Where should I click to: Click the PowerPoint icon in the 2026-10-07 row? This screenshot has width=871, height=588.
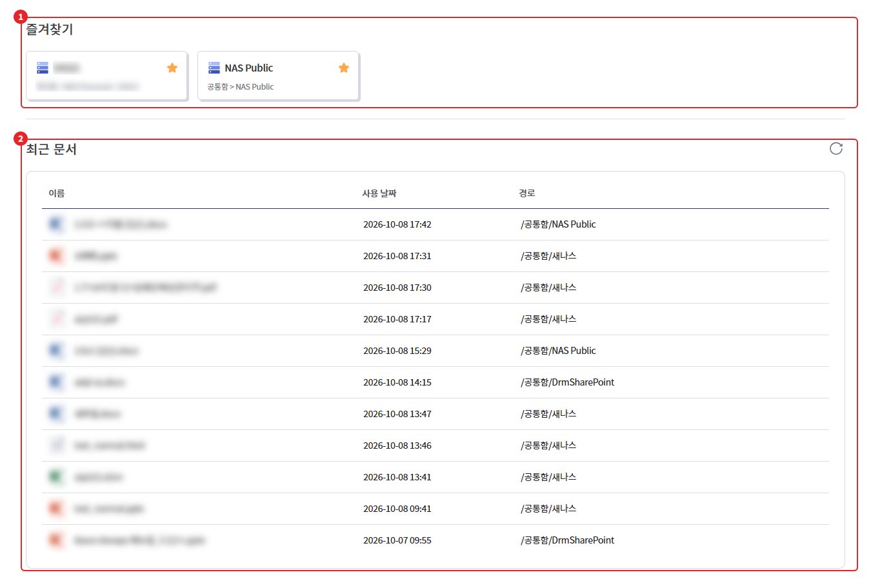(x=56, y=540)
